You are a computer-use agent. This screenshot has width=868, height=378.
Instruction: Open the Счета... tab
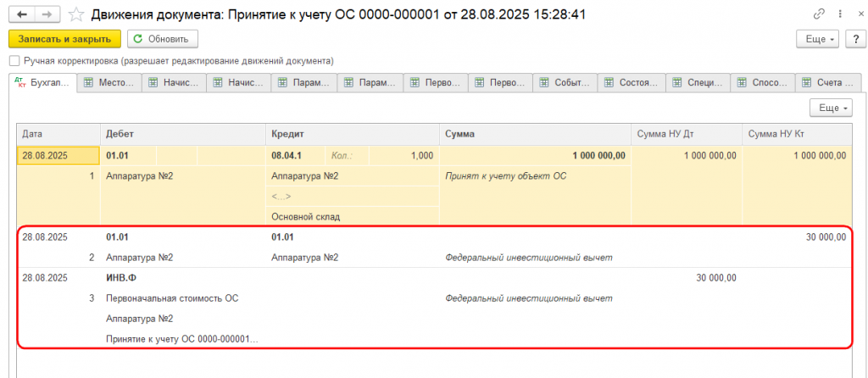tap(828, 83)
